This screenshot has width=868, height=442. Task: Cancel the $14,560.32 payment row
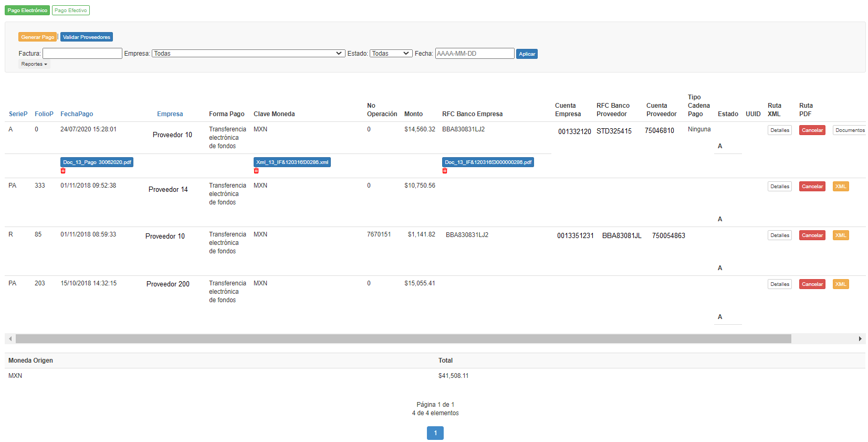812,130
